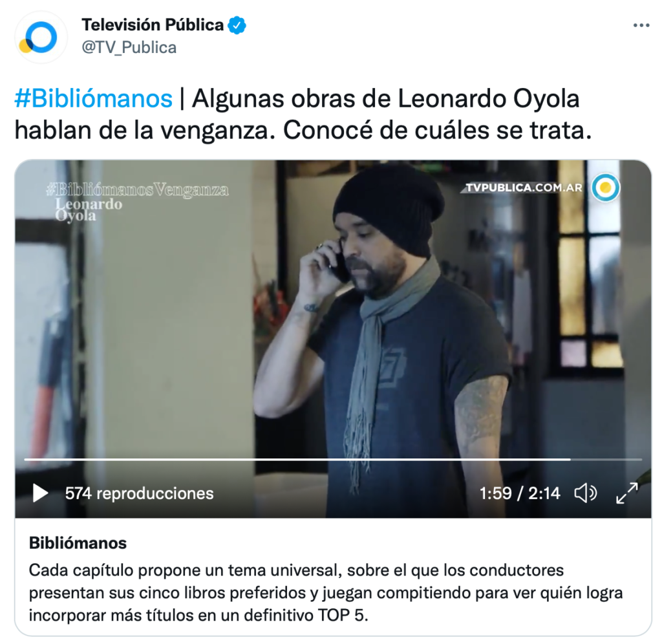Open the tweet's three-dot more menu
The width and height of the screenshot is (662, 644).
coord(641,25)
